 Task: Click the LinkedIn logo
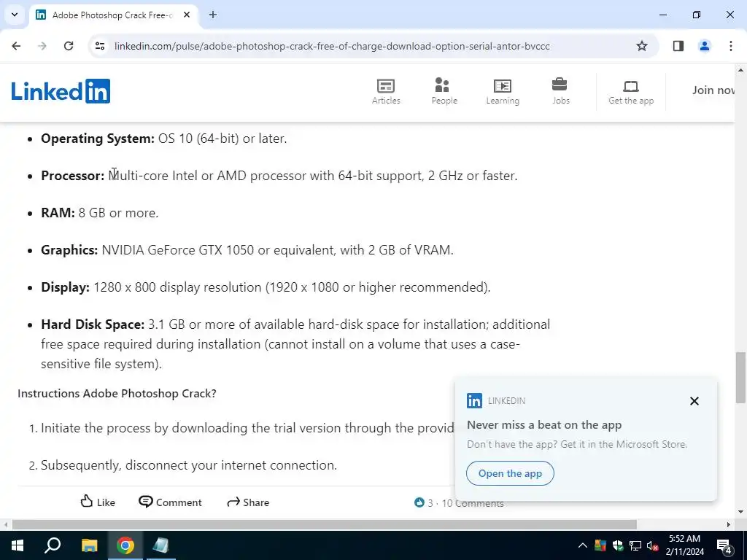61,91
